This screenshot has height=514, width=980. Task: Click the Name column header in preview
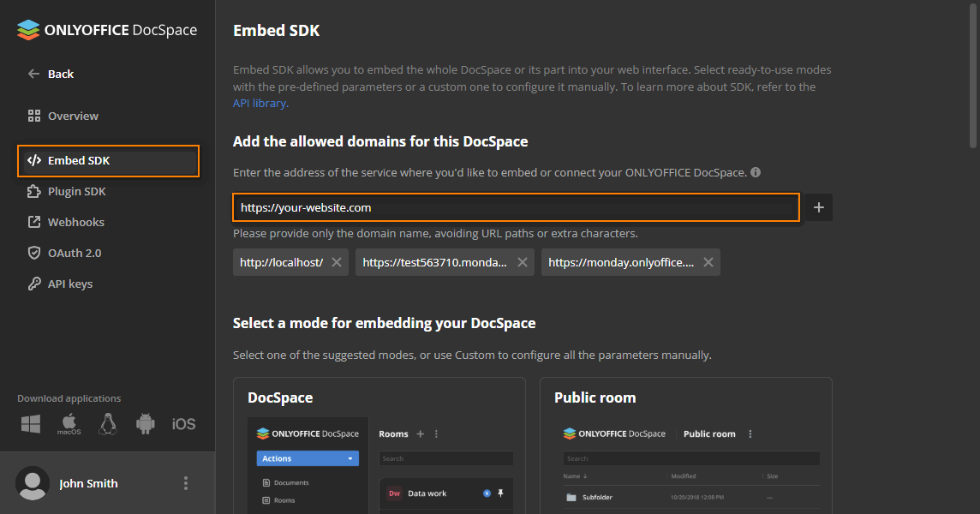click(575, 475)
